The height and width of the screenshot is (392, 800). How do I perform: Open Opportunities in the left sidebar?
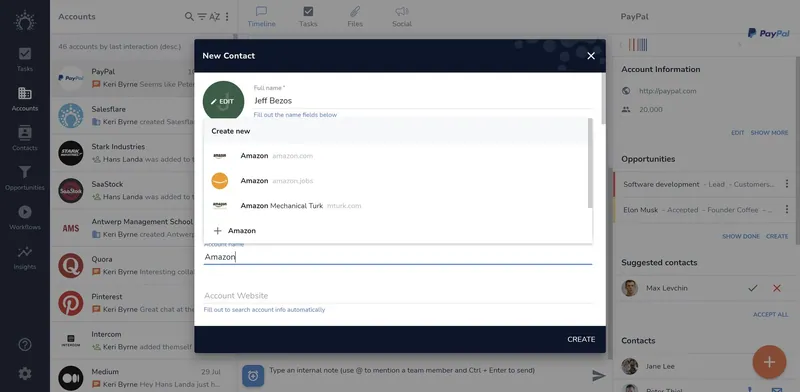click(24, 178)
